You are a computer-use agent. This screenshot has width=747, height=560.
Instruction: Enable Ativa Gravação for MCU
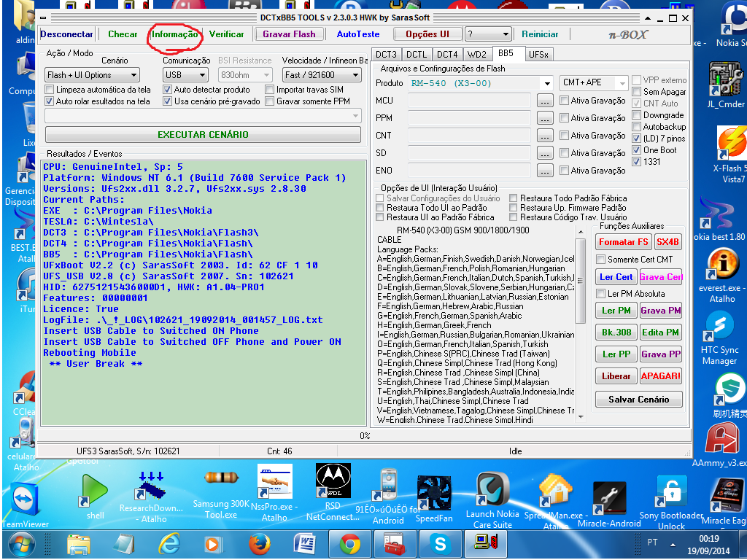(x=564, y=101)
